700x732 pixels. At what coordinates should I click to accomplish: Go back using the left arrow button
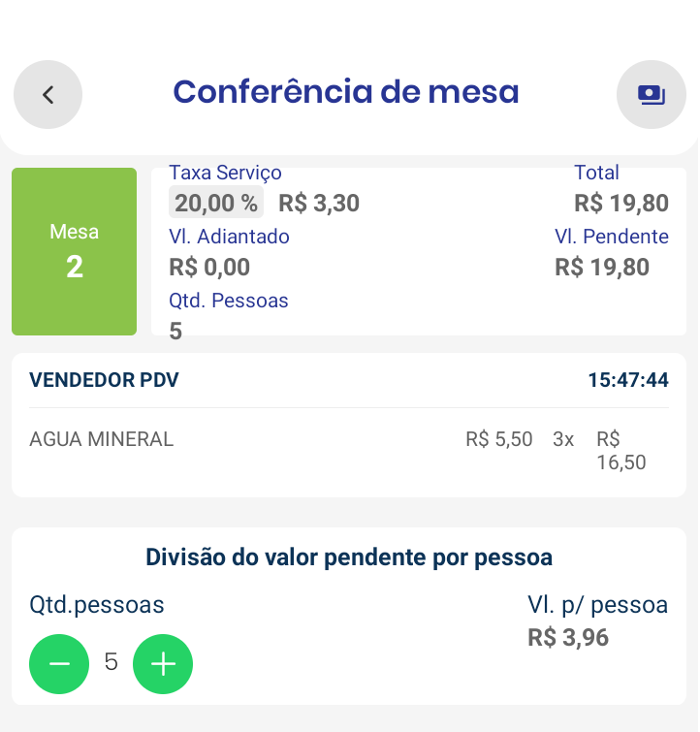point(48,94)
